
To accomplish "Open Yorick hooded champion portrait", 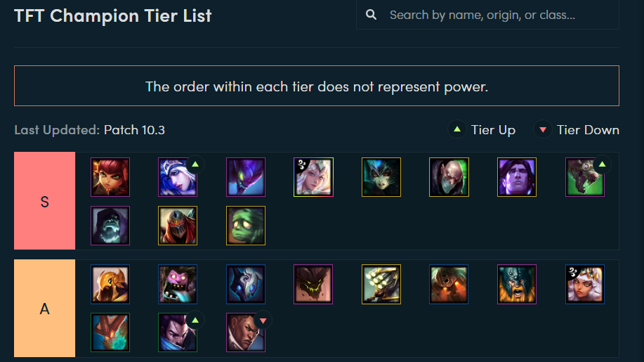I will pyautogui.click(x=110, y=226).
